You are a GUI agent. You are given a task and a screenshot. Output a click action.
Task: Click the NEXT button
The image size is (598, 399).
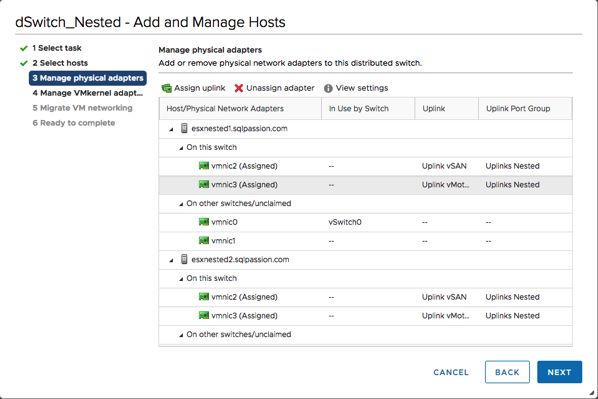coord(559,372)
